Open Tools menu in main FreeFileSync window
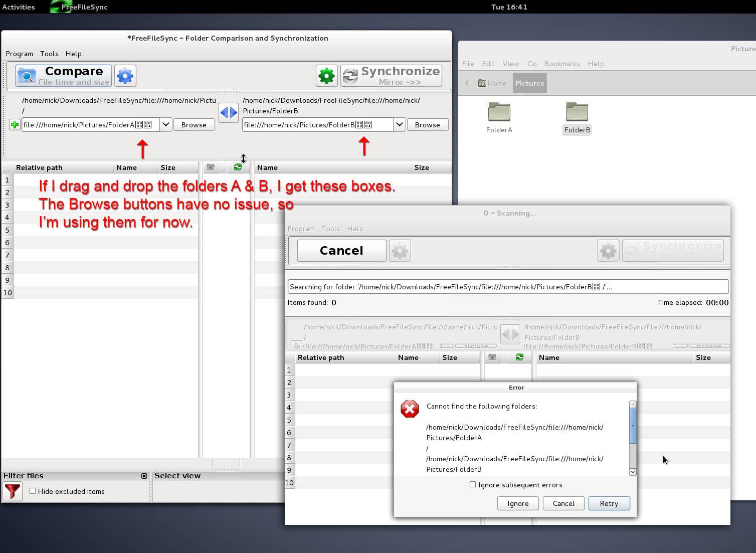The height and width of the screenshot is (553, 756). 49,54
